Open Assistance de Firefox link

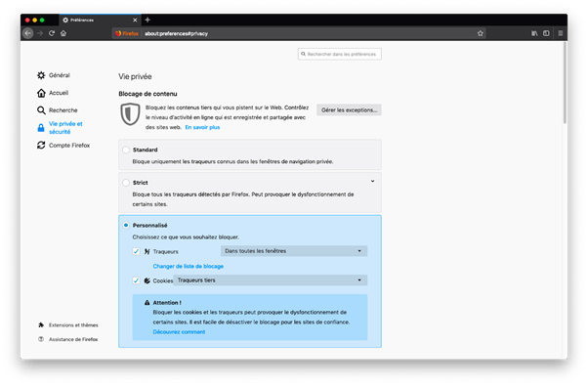click(x=73, y=339)
